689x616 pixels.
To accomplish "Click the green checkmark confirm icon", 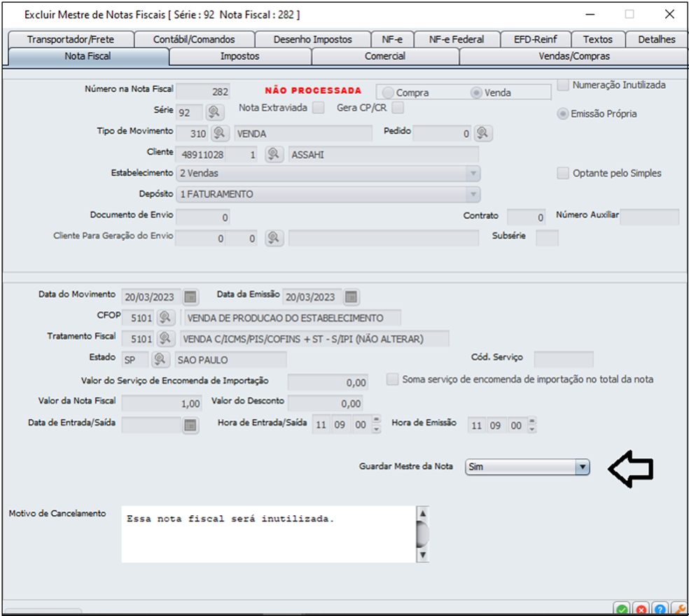I will [x=622, y=608].
